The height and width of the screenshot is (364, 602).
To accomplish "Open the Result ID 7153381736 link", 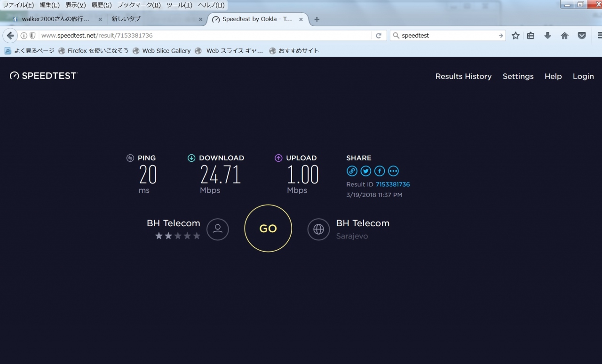I will pos(392,184).
